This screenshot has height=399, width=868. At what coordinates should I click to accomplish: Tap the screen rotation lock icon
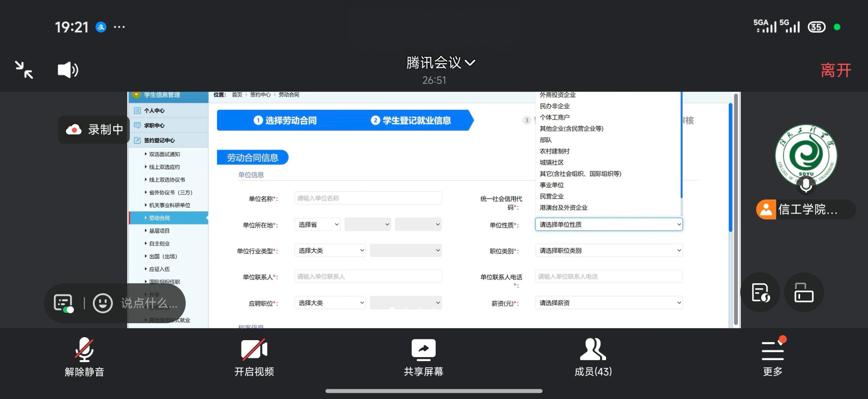point(804,293)
